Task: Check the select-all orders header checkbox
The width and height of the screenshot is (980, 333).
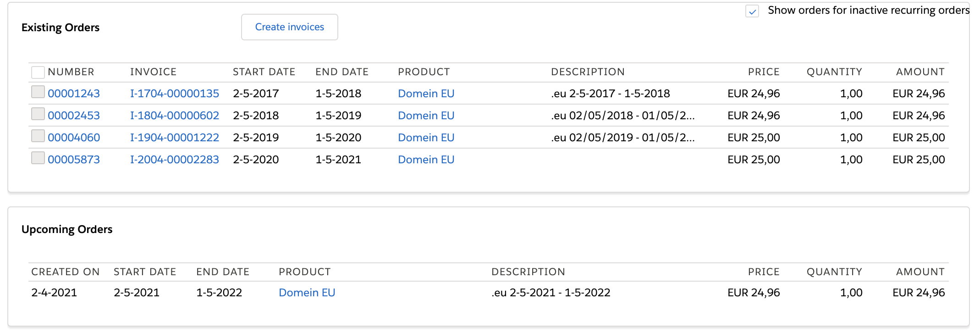Action: (38, 72)
